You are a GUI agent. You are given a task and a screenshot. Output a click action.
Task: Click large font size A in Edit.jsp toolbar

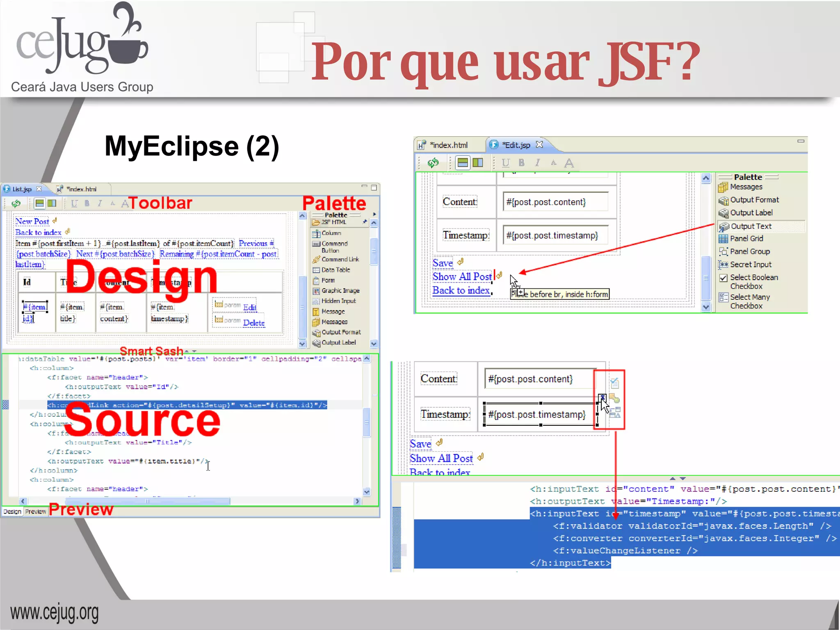(569, 163)
